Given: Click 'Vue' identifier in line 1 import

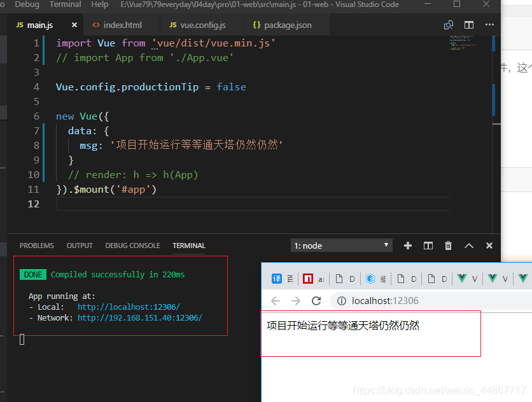Looking at the screenshot, I should tap(106, 43).
